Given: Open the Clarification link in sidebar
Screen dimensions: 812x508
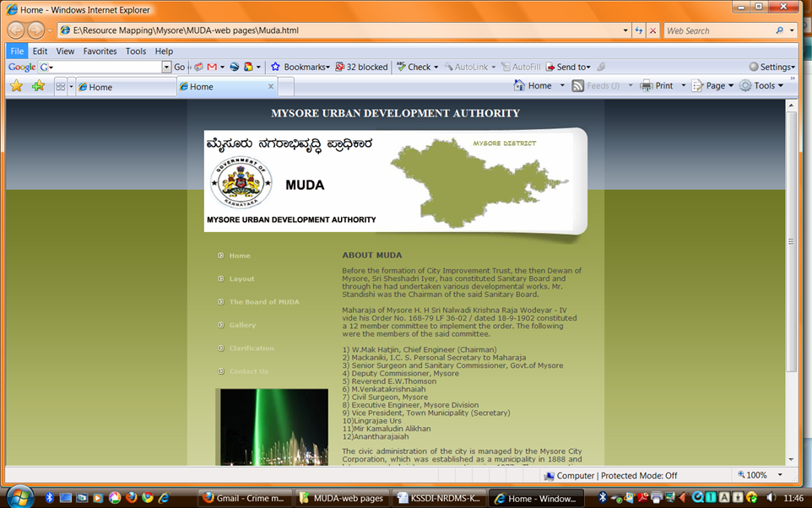Looking at the screenshot, I should point(252,348).
